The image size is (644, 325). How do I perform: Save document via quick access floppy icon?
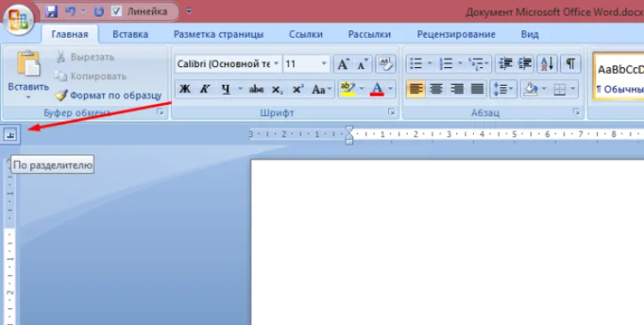51,11
